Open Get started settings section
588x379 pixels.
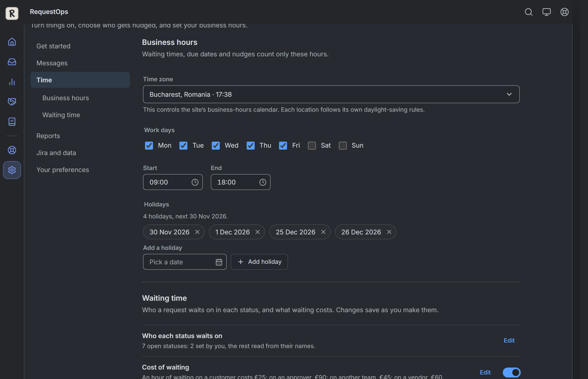[80, 46]
